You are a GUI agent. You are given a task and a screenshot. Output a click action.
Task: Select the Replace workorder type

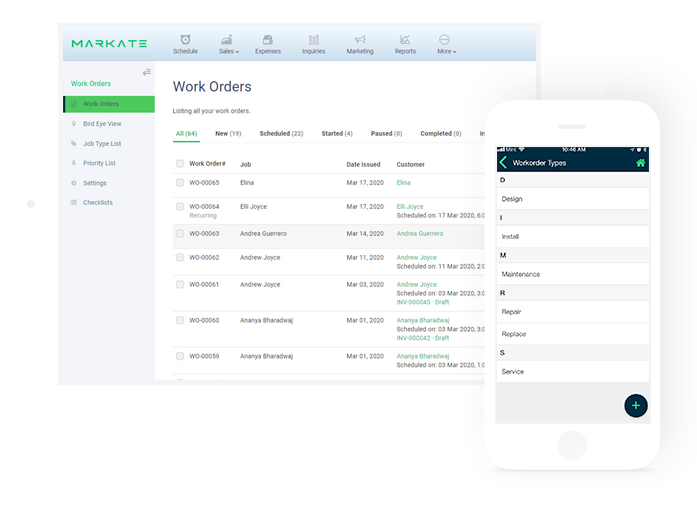coord(573,334)
